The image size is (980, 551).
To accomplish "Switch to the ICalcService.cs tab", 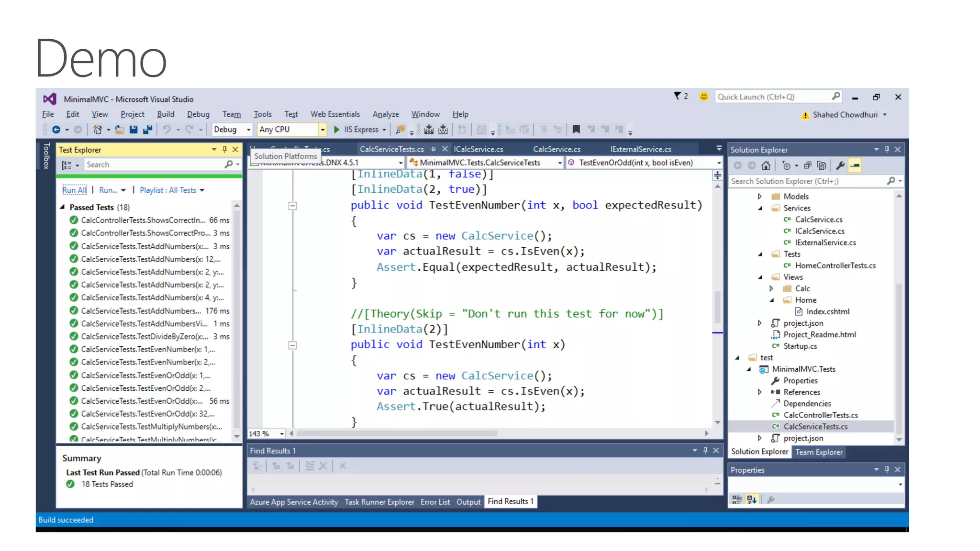I will click(x=478, y=149).
